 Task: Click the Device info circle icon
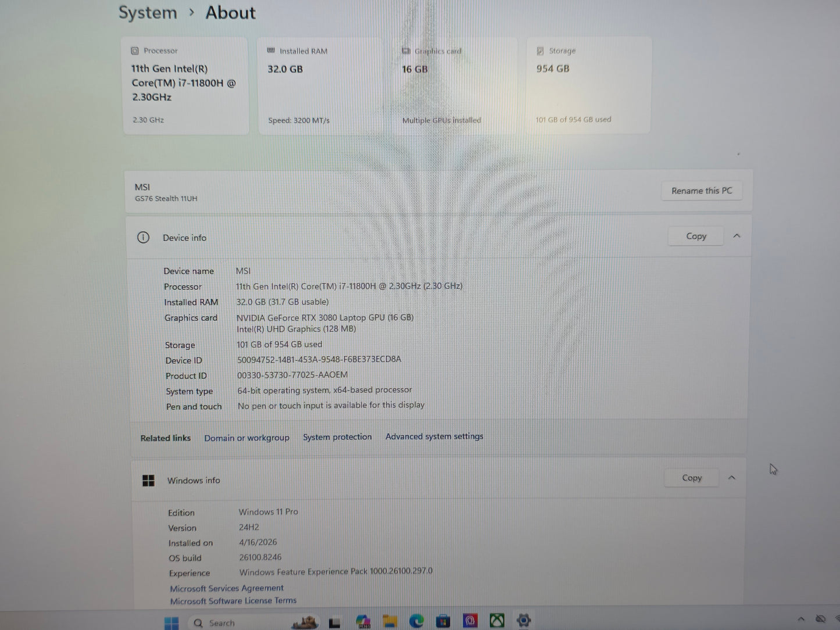[143, 238]
